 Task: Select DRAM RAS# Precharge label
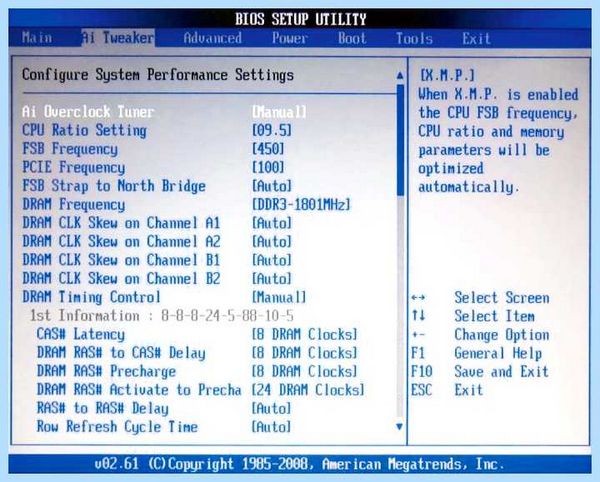(106, 371)
